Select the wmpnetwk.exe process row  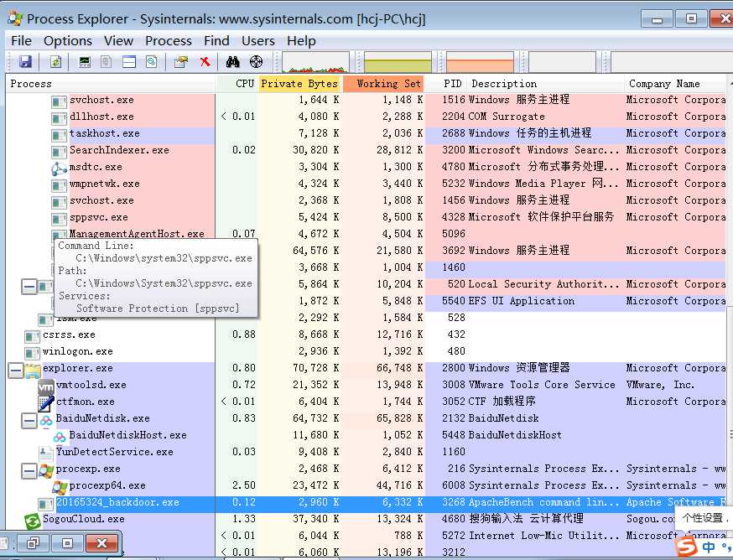pyautogui.click(x=366, y=185)
